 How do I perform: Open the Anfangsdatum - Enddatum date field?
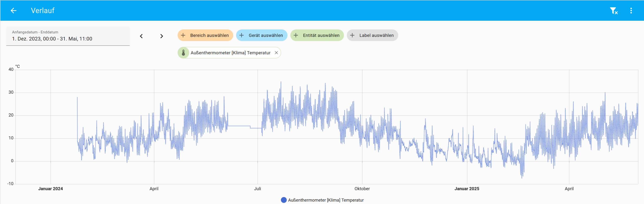tap(68, 36)
